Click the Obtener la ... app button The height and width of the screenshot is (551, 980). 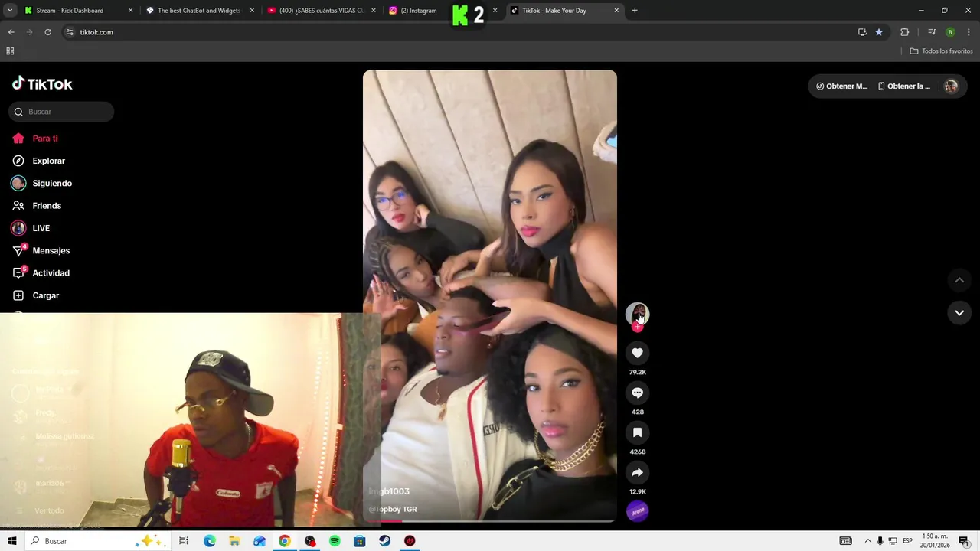point(904,86)
